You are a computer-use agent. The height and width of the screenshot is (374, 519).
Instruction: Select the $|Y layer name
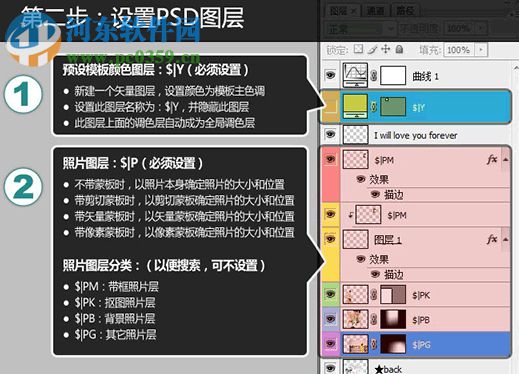pos(418,107)
